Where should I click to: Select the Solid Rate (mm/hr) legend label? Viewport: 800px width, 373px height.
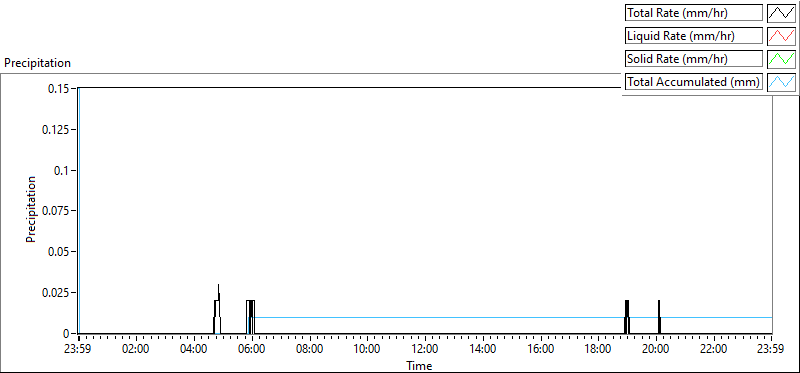point(694,58)
